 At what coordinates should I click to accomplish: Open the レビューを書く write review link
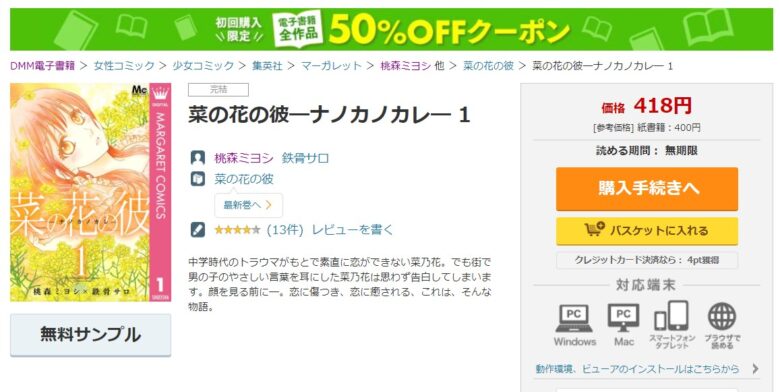click(x=352, y=230)
